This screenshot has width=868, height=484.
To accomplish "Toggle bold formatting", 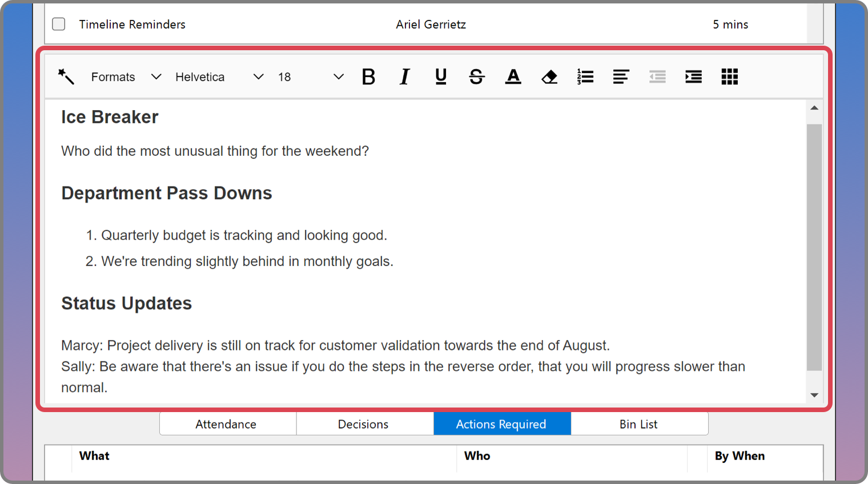I will [368, 76].
